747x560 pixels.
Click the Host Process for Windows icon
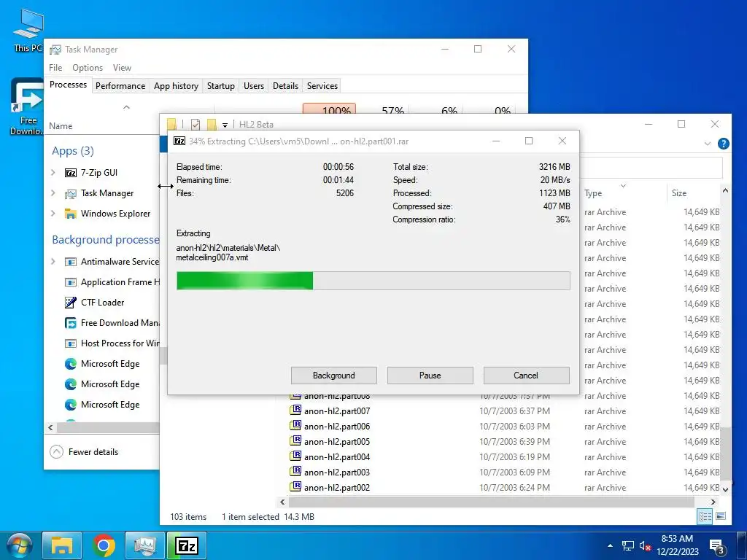coord(71,343)
